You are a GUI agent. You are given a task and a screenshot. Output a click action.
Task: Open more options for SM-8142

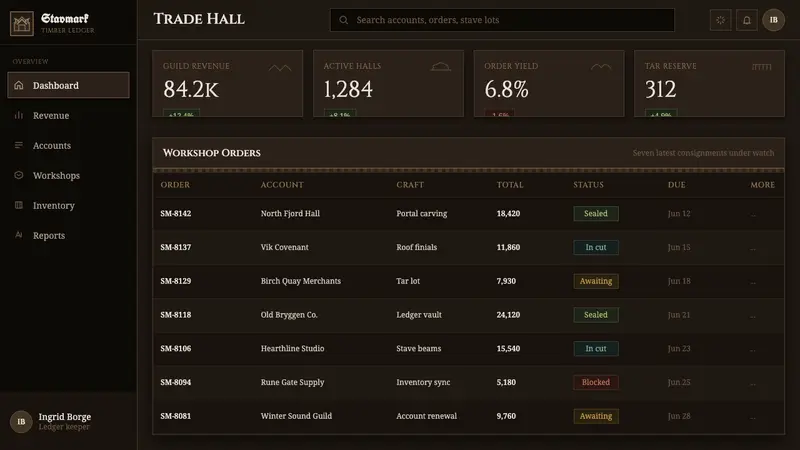click(x=754, y=214)
